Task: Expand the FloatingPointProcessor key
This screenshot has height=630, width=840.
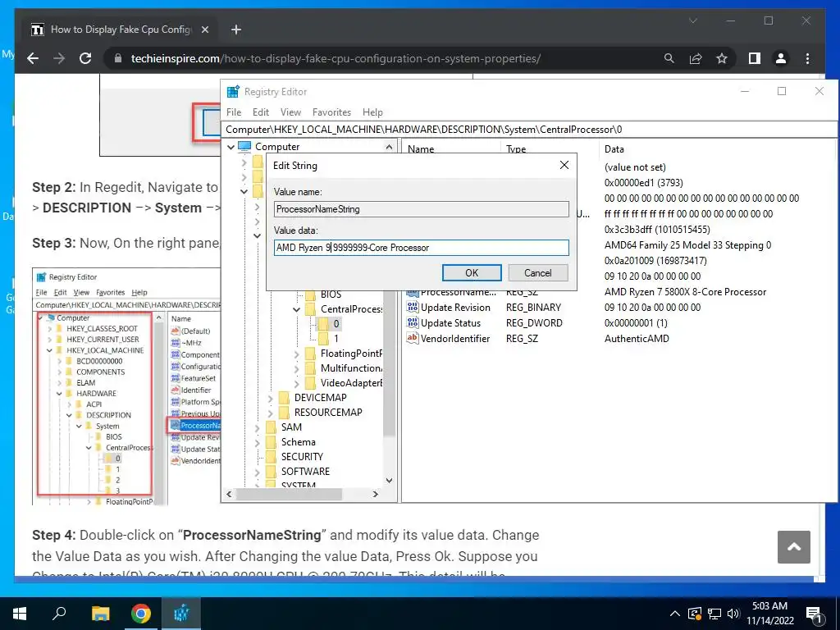Action: [296, 354]
